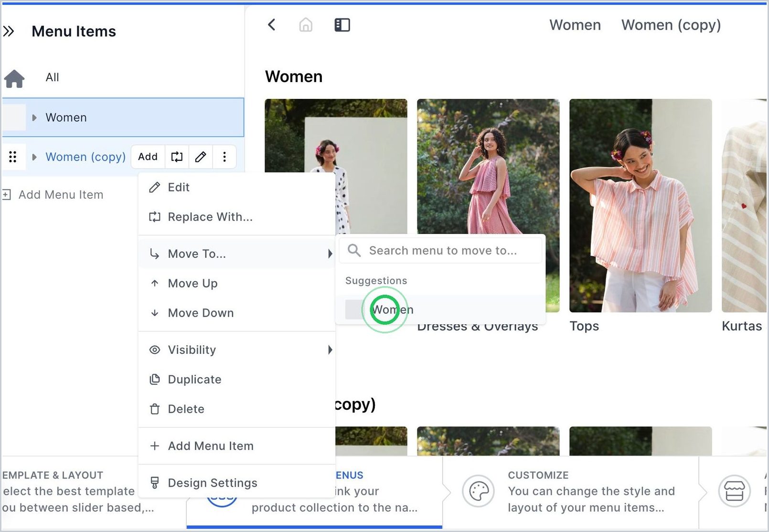Click the home icon beside All
This screenshot has height=532, width=769.
[x=14, y=78]
